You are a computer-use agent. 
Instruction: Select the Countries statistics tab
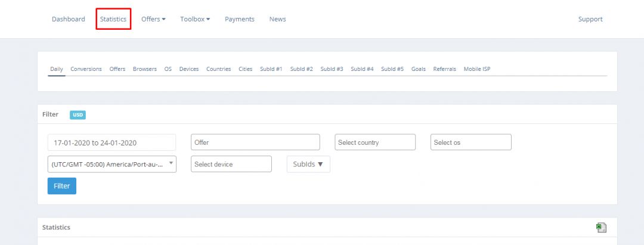pos(218,69)
